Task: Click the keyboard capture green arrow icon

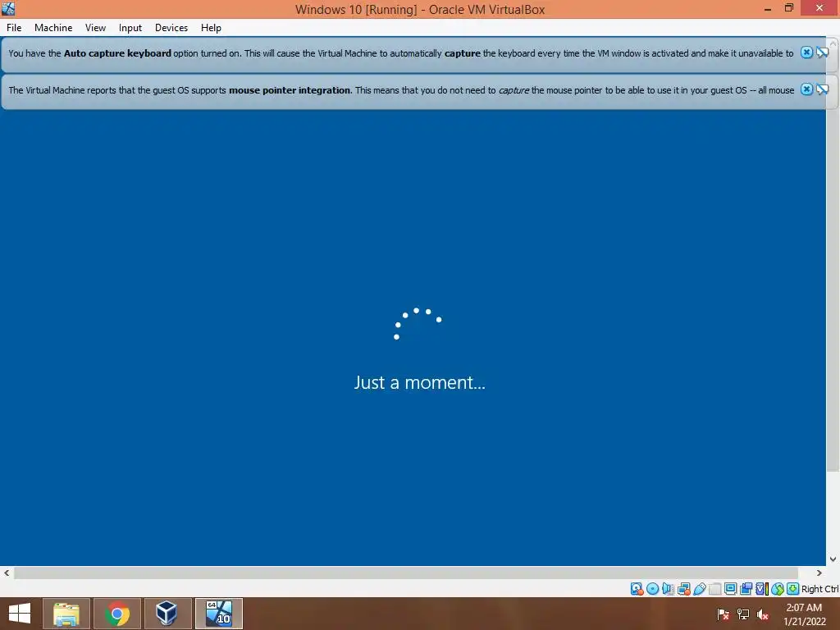Action: [793, 589]
